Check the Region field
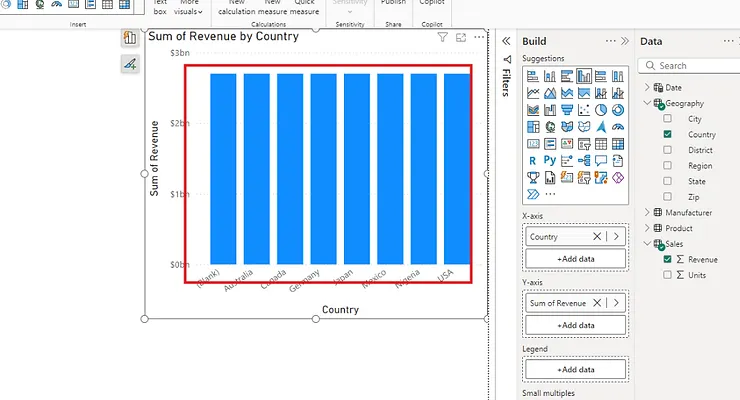 [667, 165]
